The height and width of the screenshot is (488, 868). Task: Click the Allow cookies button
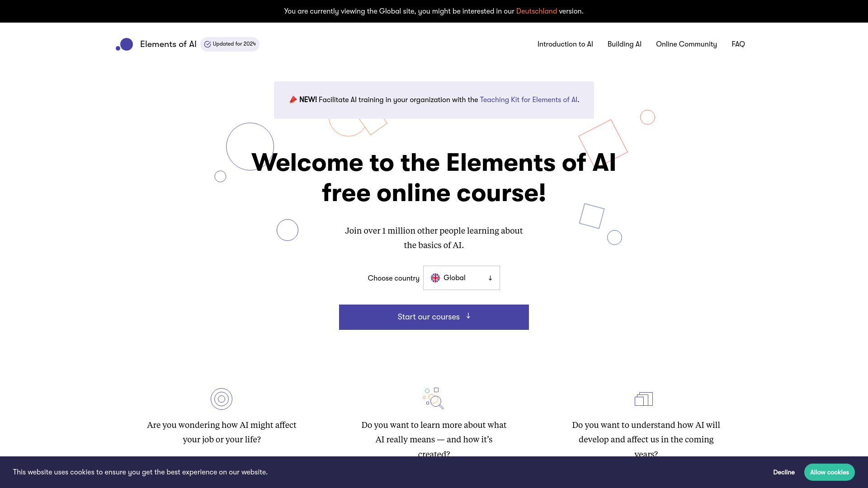coord(829,472)
